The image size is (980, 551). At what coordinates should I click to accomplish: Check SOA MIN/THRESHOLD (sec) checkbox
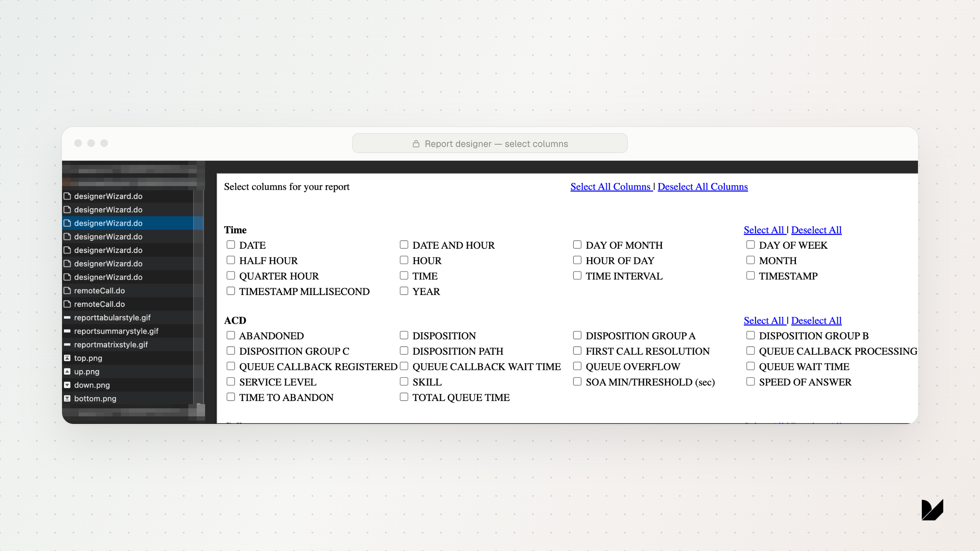[x=577, y=381]
